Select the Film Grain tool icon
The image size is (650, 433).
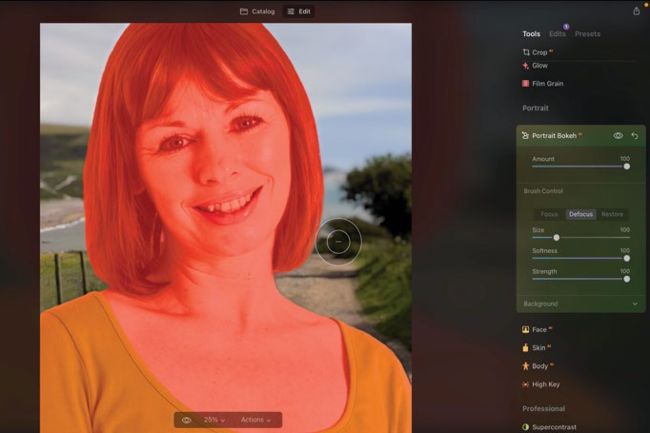coord(527,84)
